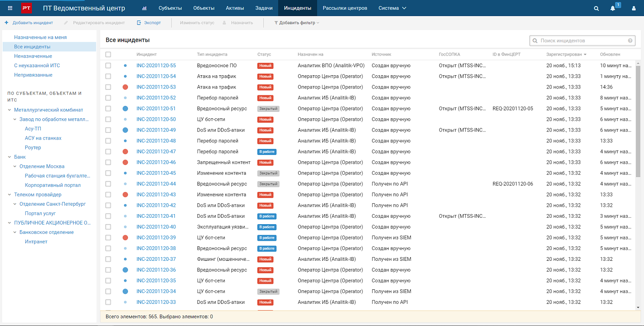Click Редактировать инцидент toolbar button
The image size is (644, 326).
click(94, 23)
